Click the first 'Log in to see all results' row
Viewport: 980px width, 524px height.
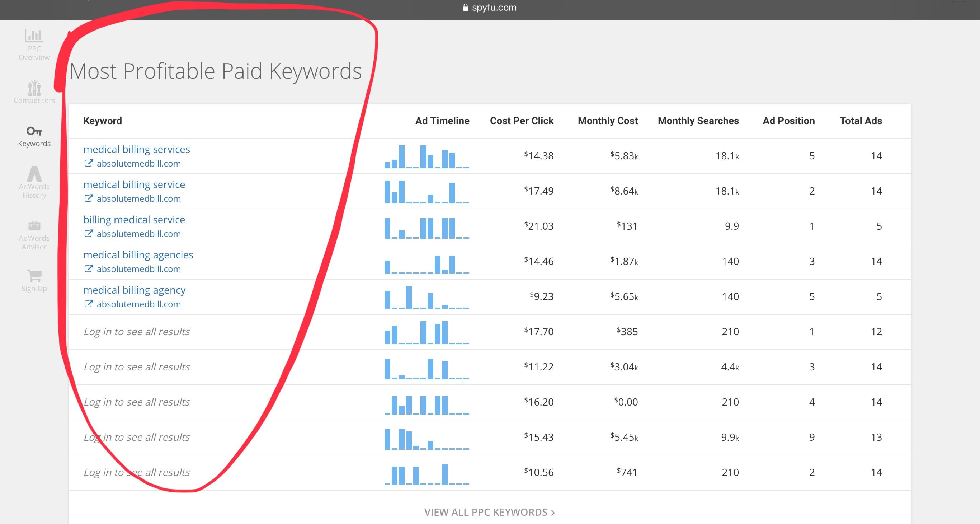(x=137, y=332)
